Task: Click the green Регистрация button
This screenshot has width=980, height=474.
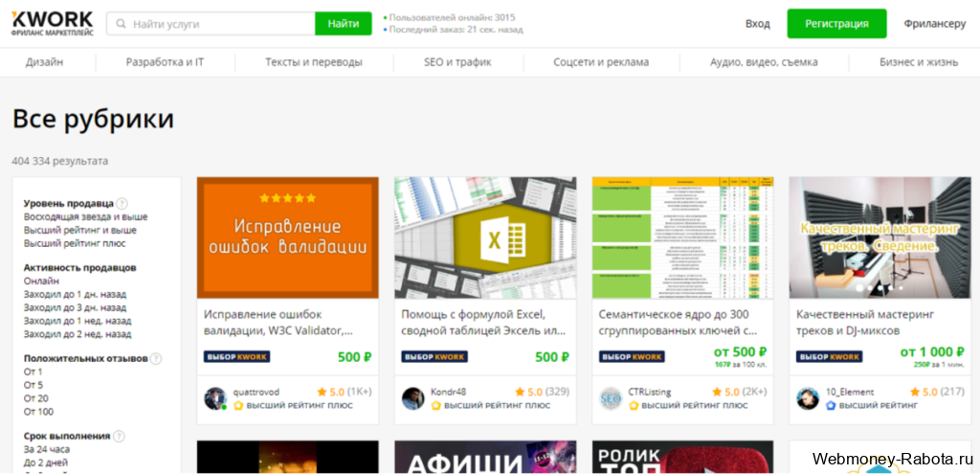Action: click(x=836, y=24)
